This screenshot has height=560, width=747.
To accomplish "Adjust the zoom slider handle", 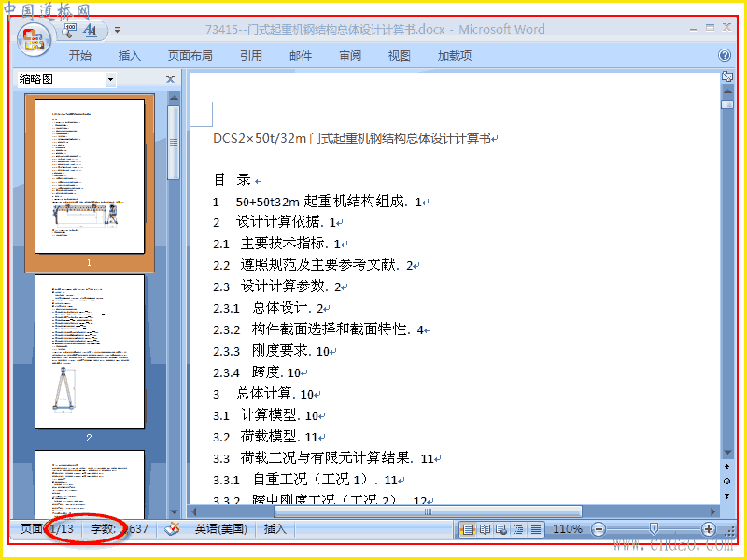I will click(654, 528).
